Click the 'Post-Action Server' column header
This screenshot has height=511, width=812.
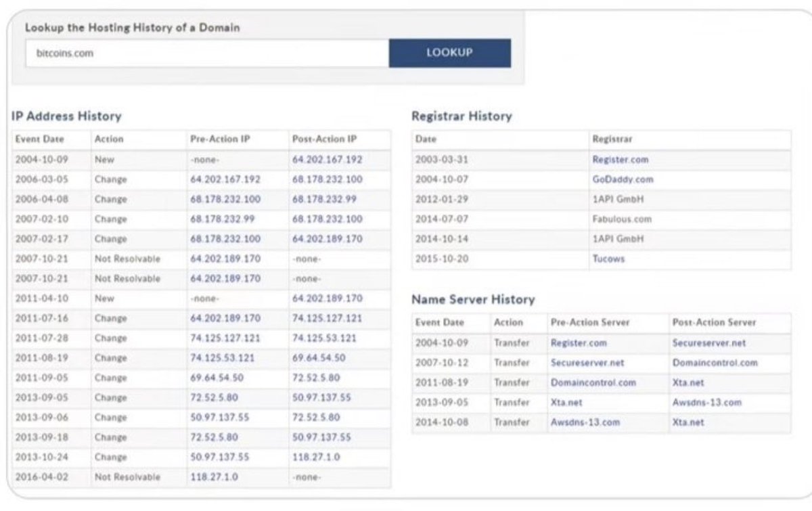click(714, 322)
